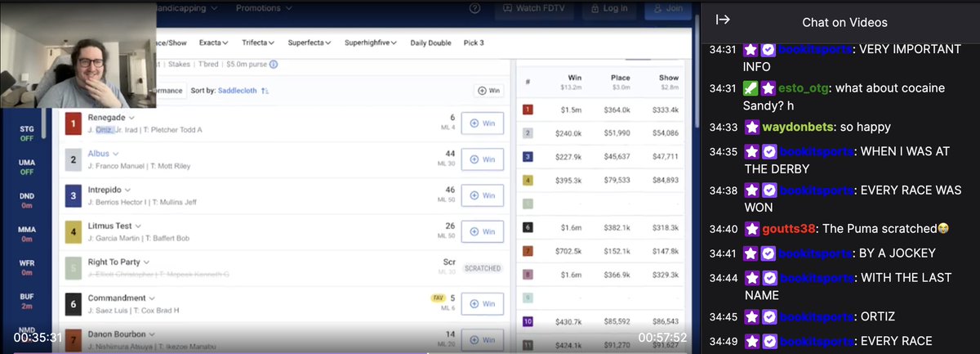The image size is (980, 354).
Task: Click the orange number 7 swatch in pools table
Action: coord(528,250)
